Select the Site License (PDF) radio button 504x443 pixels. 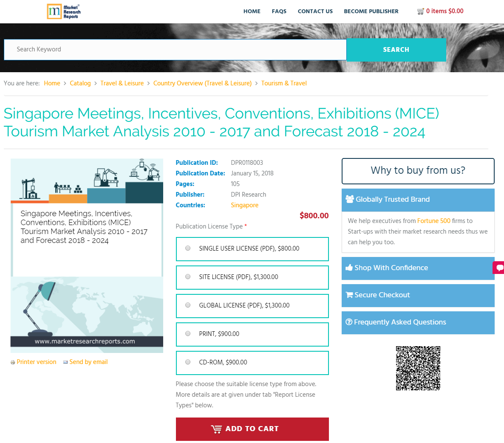[188, 277]
